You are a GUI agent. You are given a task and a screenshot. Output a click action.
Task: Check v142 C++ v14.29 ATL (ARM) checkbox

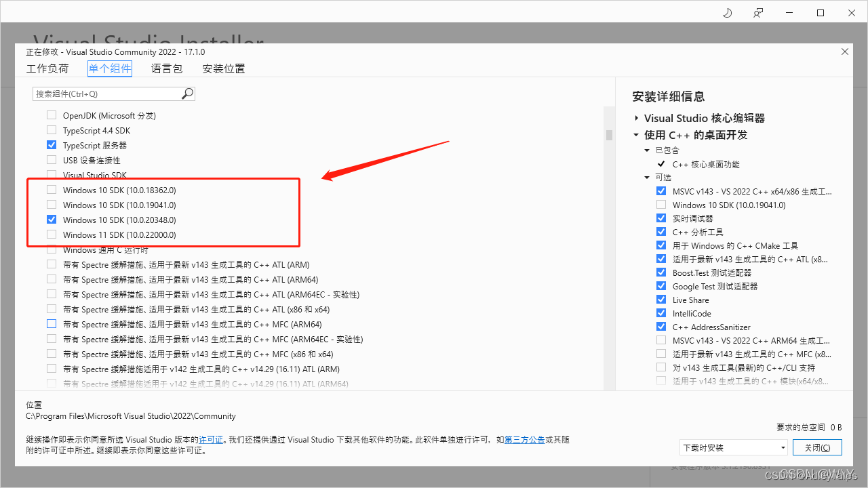coord(52,369)
